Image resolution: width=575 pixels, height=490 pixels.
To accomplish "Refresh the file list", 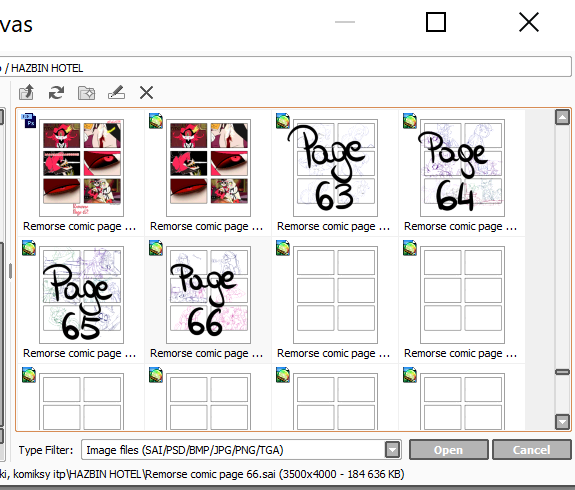I will (x=56, y=92).
